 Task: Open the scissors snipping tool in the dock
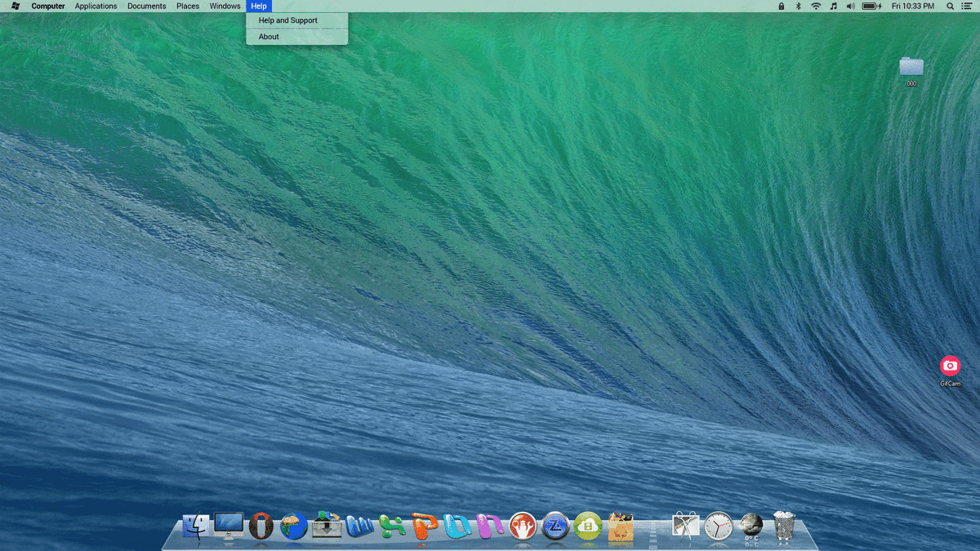(686, 526)
